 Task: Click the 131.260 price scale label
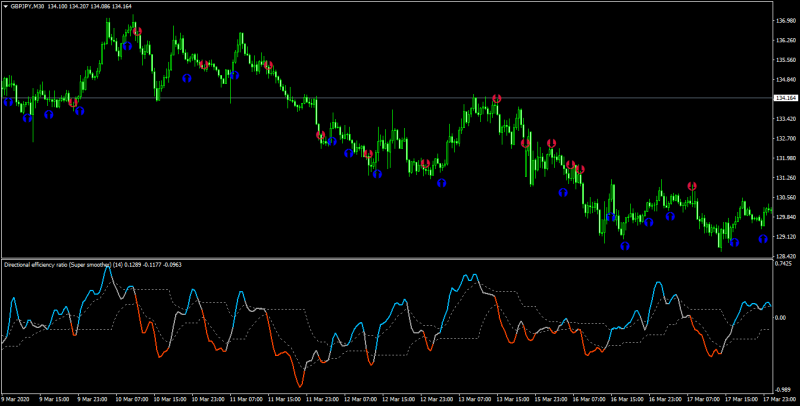pyautogui.click(x=786, y=178)
